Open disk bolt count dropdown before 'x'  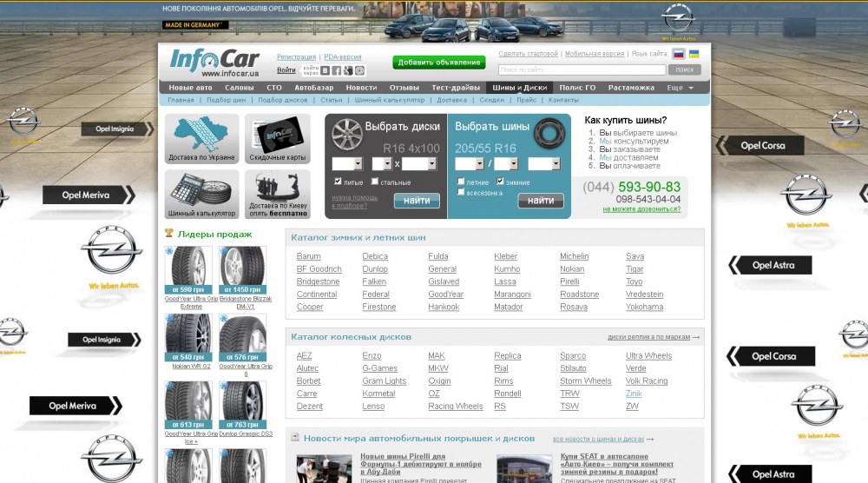pos(382,164)
